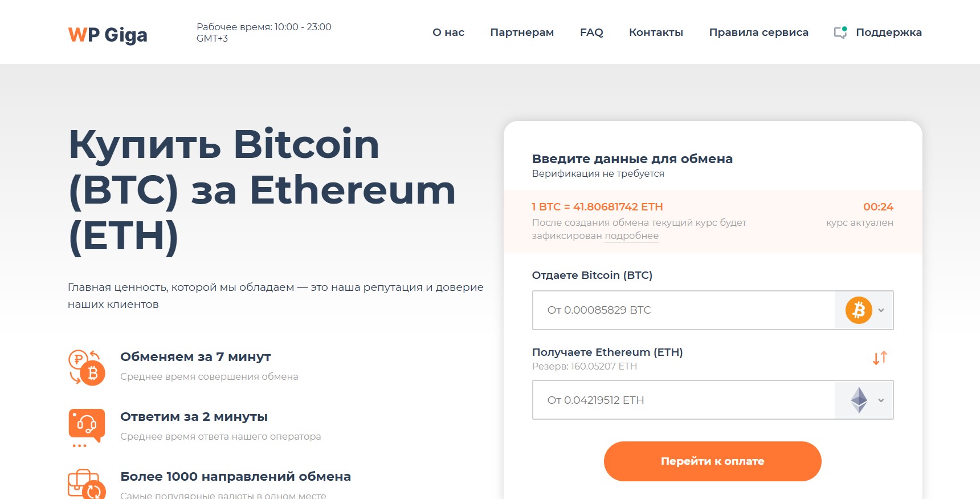Open the Партнерам menu item
Screen dimensions: 980x499
pyautogui.click(x=522, y=33)
